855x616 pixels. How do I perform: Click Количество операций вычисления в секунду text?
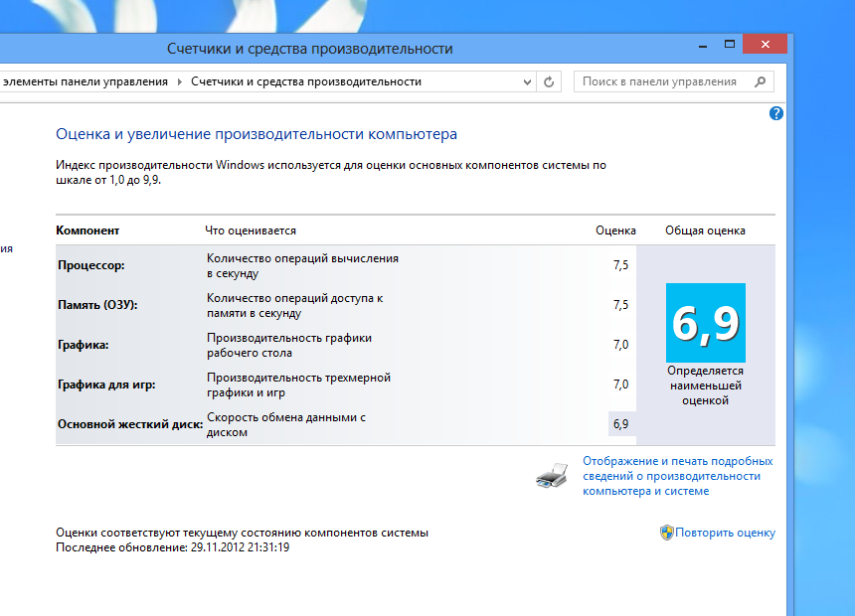click(x=302, y=266)
